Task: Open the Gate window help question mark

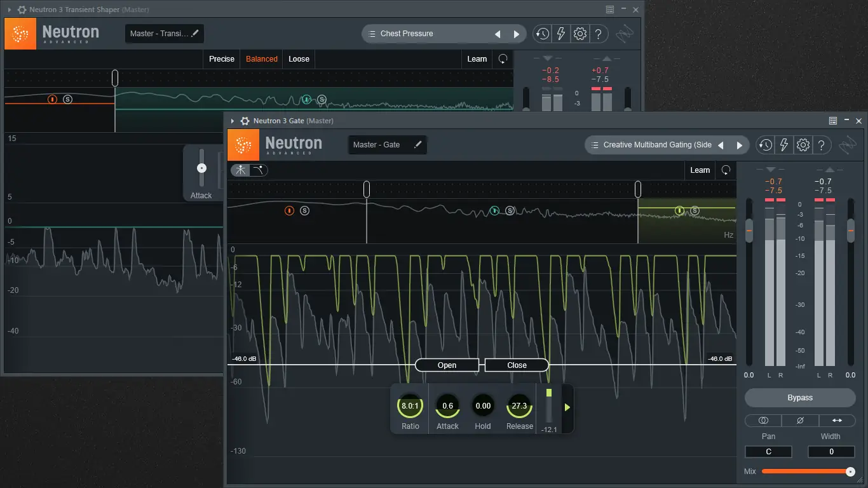Action: coord(822,145)
